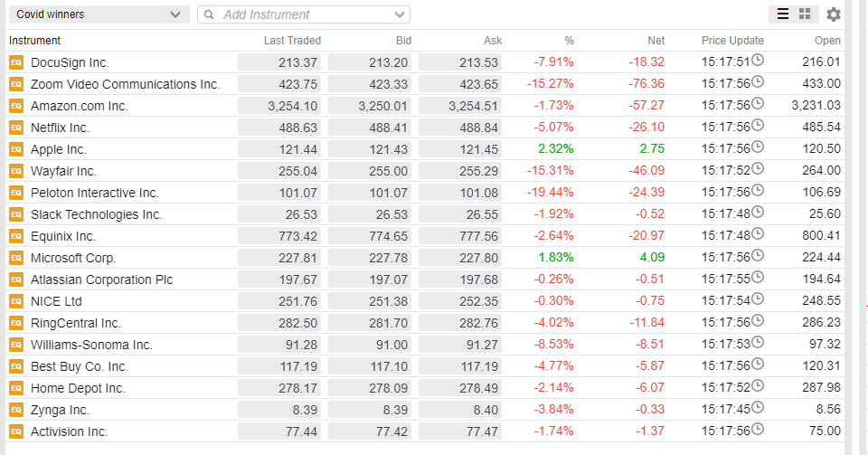Sort by the Last Traded column header

pyautogui.click(x=292, y=41)
